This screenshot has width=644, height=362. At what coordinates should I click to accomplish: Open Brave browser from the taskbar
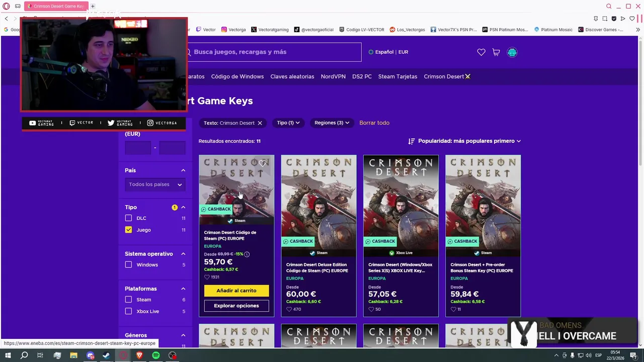click(139, 355)
